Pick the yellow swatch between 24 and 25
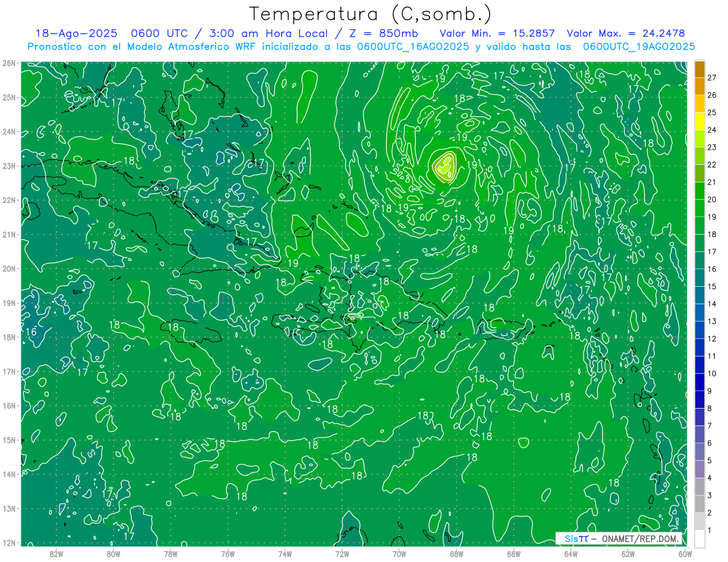 click(x=699, y=121)
